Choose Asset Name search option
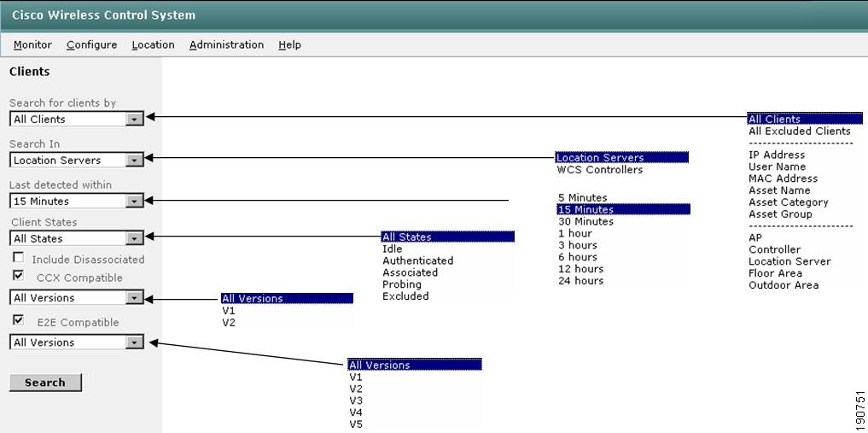Image resolution: width=868 pixels, height=433 pixels. pos(779,190)
